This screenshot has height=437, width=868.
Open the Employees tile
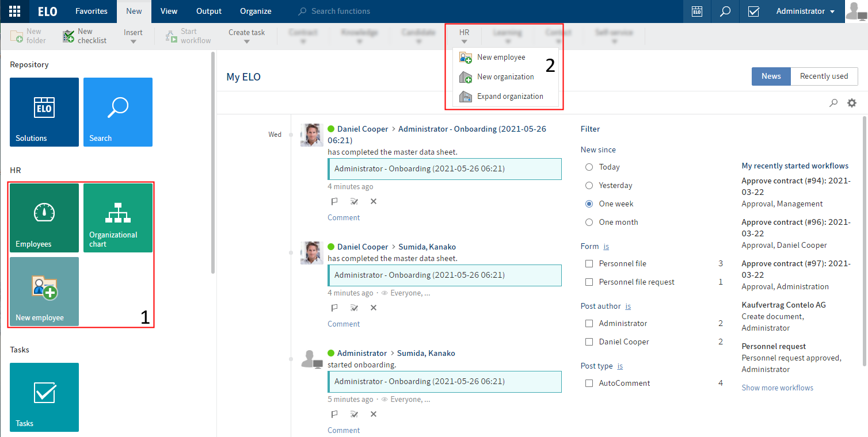(44, 218)
